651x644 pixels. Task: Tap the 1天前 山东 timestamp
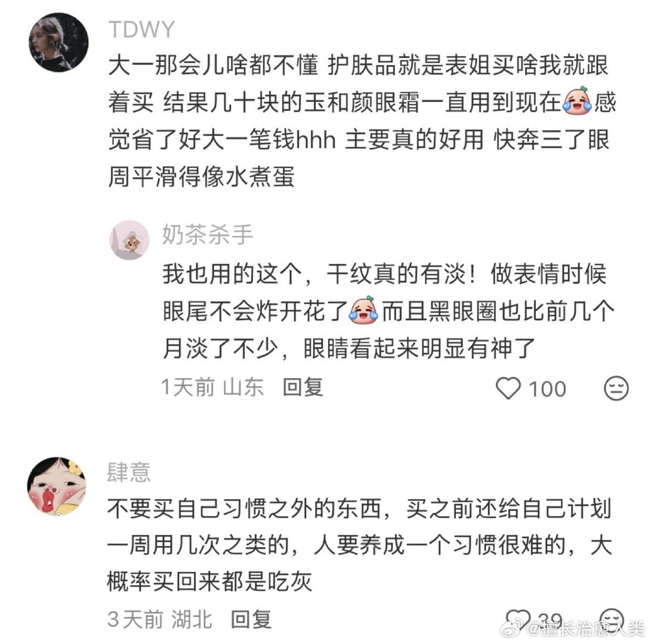pyautogui.click(x=212, y=387)
